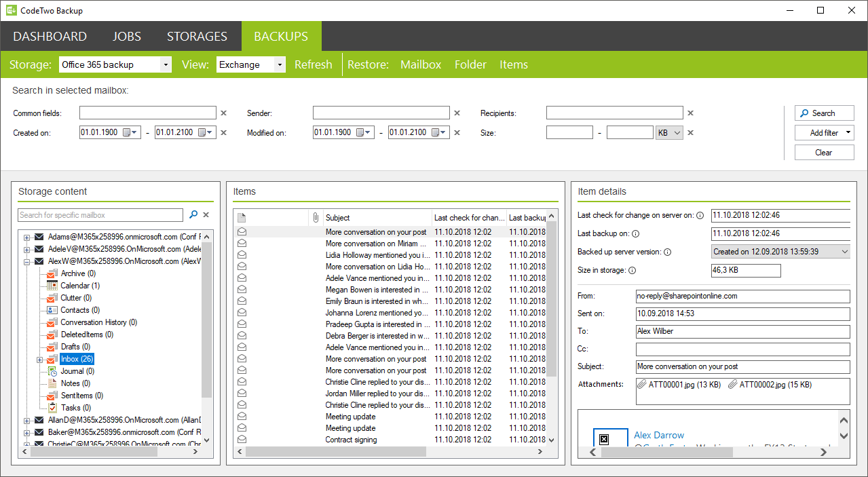Clear the Common fields filter
868x477 pixels.
tap(223, 113)
